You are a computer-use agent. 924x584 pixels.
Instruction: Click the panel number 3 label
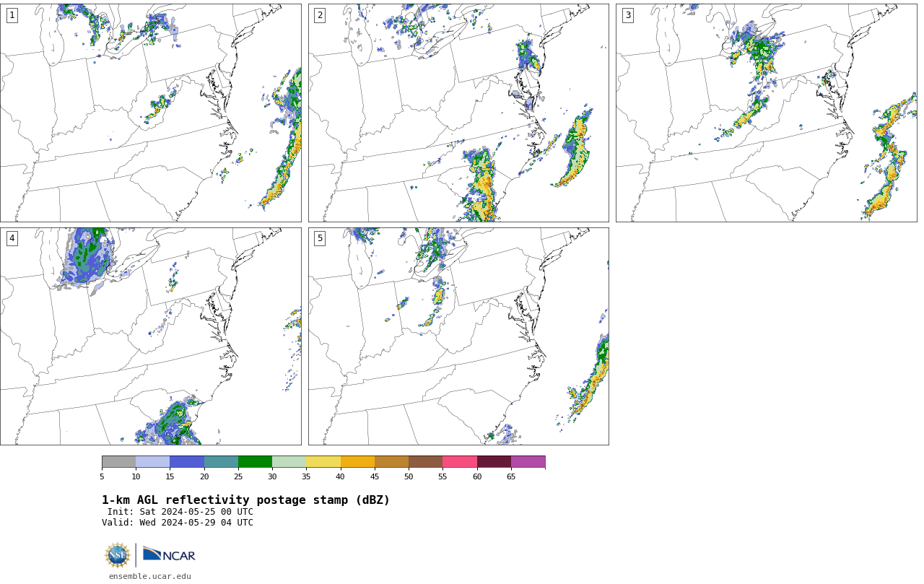click(628, 15)
